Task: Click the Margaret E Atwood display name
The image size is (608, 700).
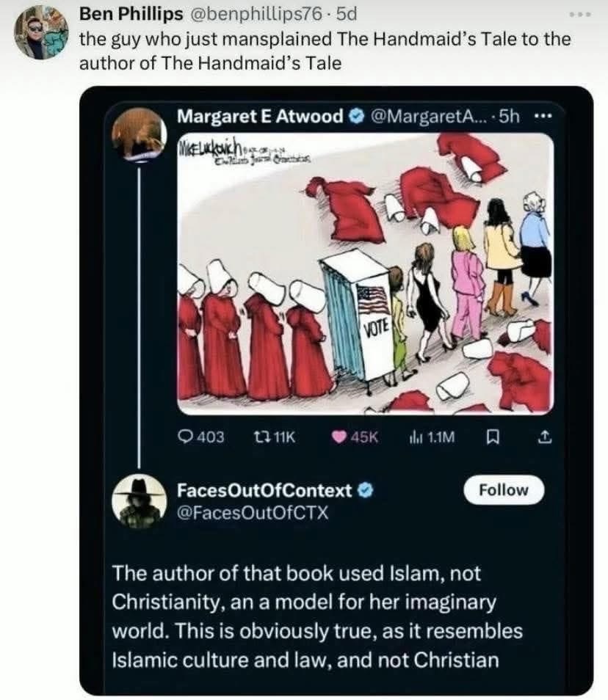Action: click(261, 116)
